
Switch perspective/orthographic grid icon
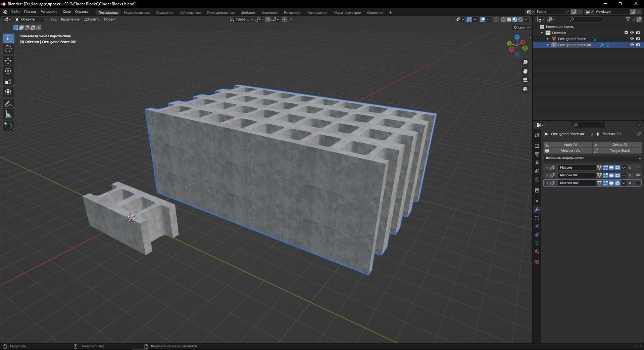525,89
